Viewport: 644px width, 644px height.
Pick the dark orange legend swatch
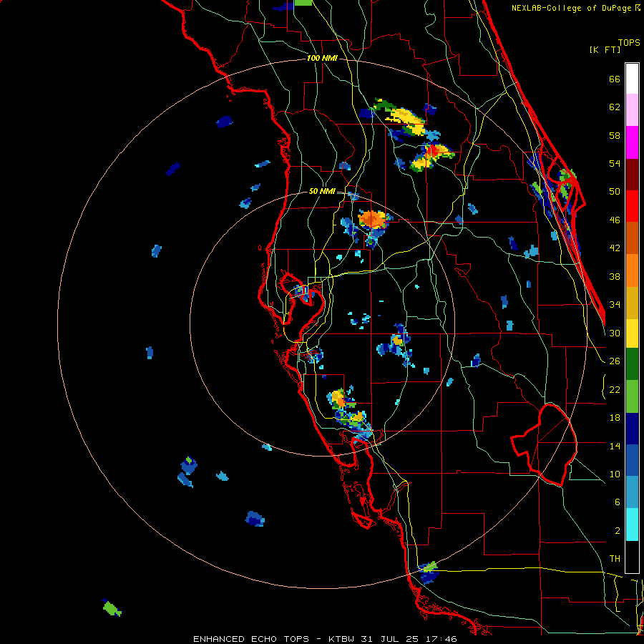(x=632, y=238)
